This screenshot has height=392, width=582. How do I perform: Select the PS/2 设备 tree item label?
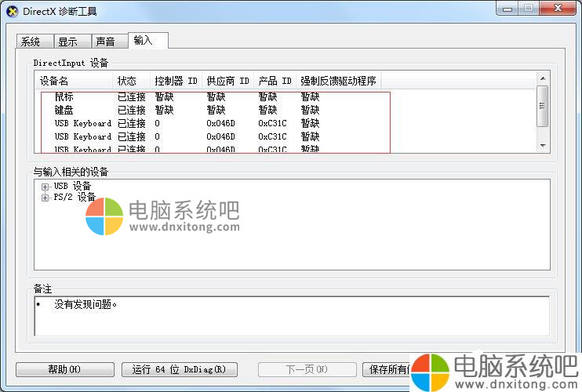click(75, 197)
